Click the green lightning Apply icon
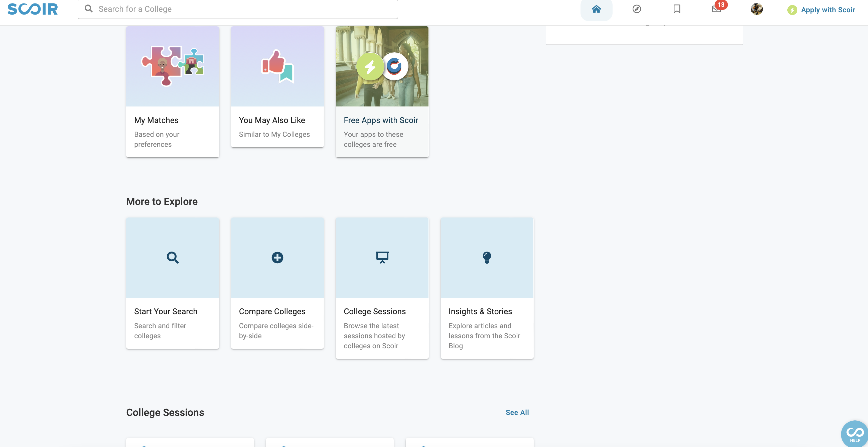868x447 pixels. (x=792, y=10)
